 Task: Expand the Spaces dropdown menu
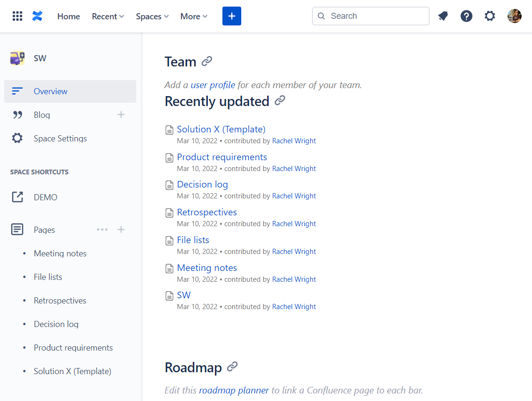(x=152, y=16)
